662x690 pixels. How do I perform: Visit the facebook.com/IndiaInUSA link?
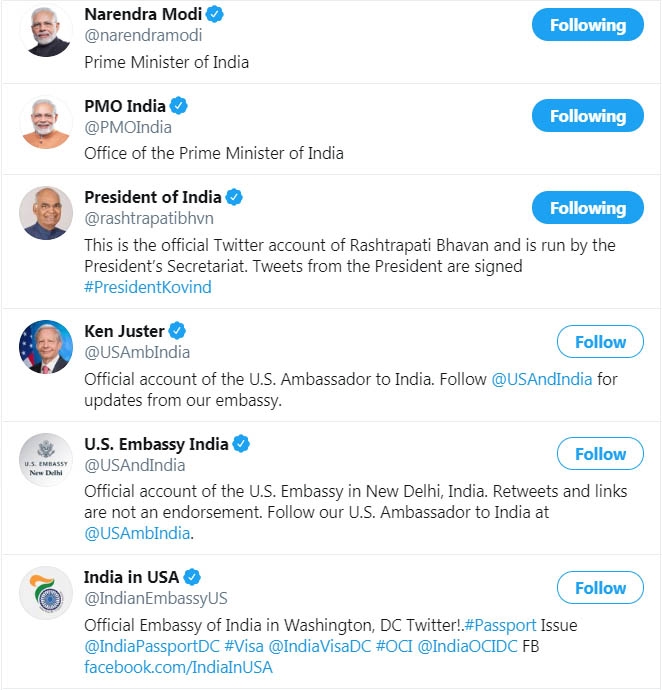[178, 667]
